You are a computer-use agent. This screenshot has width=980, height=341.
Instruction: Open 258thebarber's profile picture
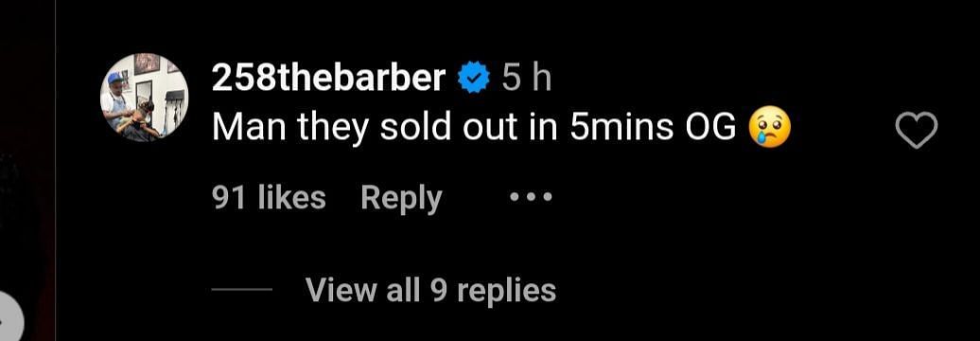pos(145,97)
